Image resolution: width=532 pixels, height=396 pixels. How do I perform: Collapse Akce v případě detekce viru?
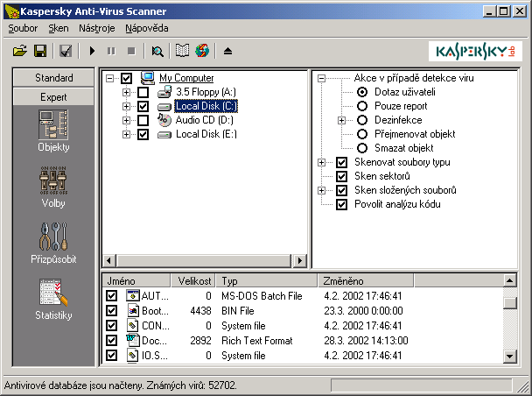(321, 79)
